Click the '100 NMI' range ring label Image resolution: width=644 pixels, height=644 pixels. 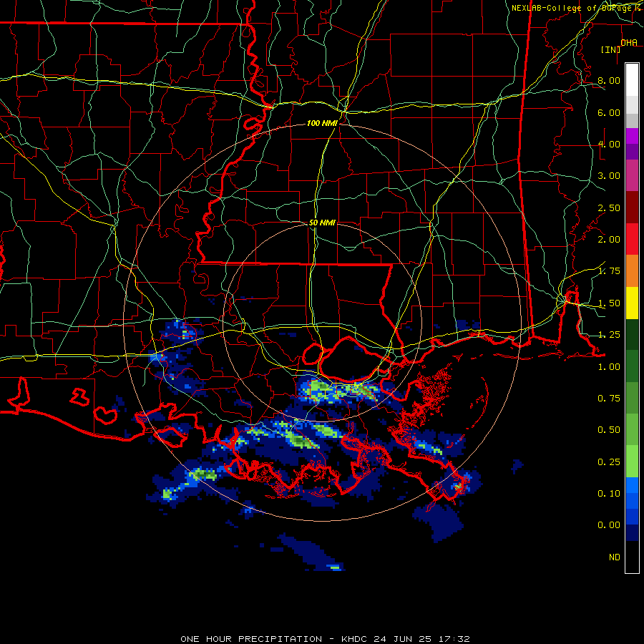pos(322,123)
